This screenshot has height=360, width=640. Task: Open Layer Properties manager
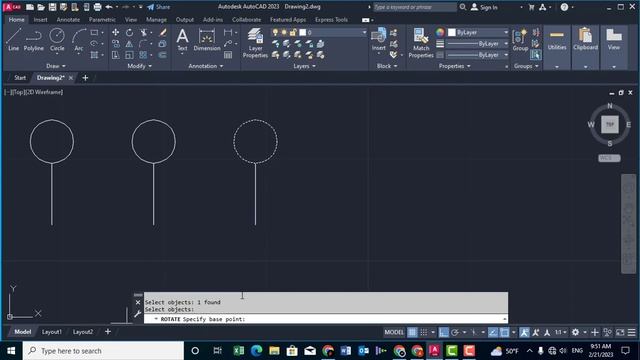point(255,43)
